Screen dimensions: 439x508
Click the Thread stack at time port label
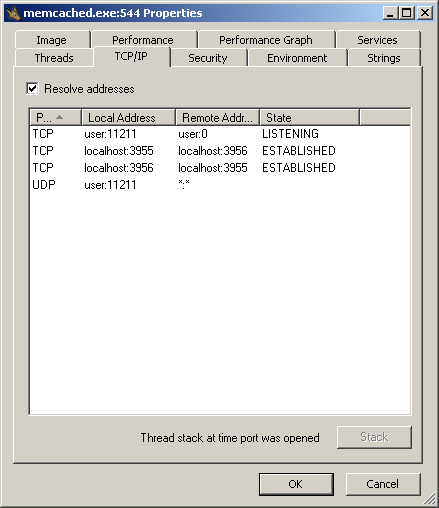pos(230,438)
